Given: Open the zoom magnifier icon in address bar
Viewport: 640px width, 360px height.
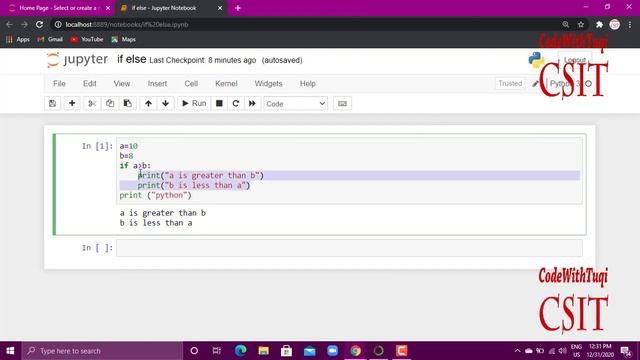Looking at the screenshot, I should point(565,24).
